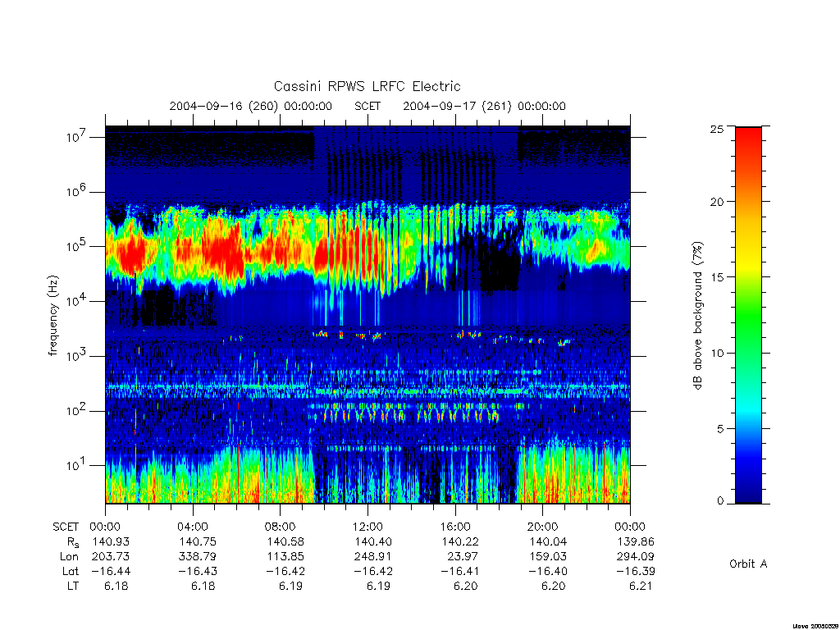Click the green middle of the color bar
This screenshot has width=840, height=630.
(x=748, y=315)
